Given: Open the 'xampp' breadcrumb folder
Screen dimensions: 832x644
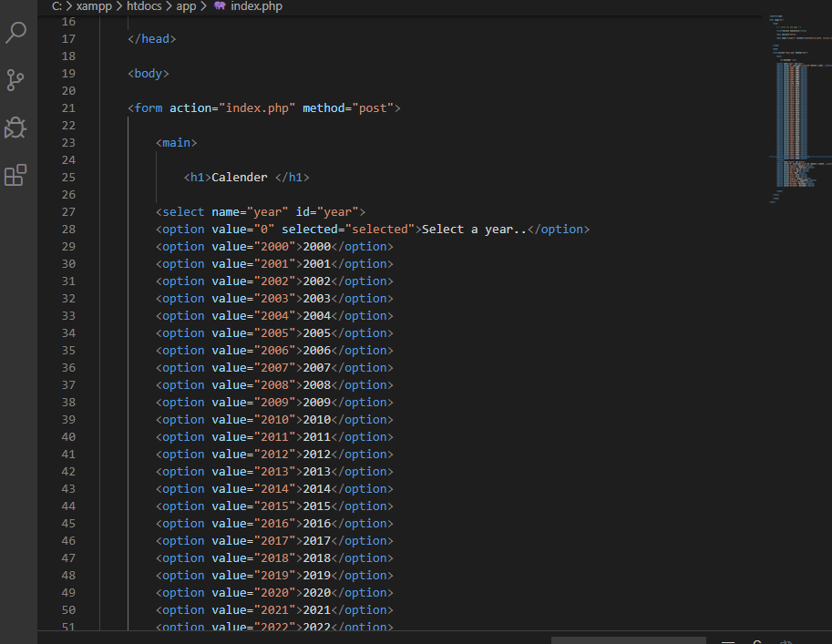Looking at the screenshot, I should (94, 6).
